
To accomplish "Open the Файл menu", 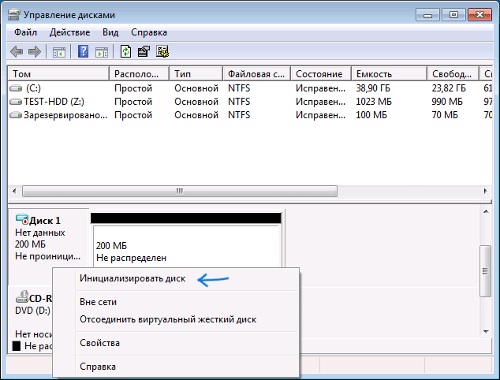I will [x=25, y=32].
